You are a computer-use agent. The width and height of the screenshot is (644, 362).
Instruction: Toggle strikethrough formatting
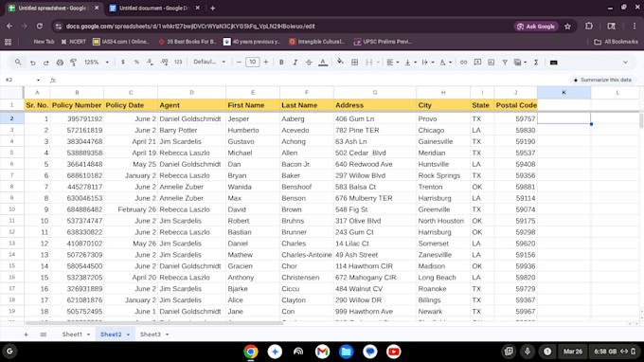pos(309,63)
